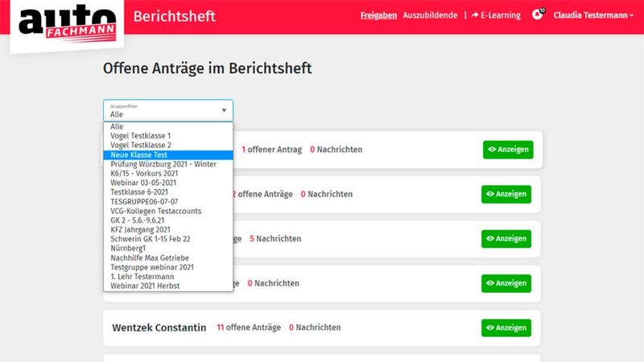Select Webinar 2021 Herbst option

click(x=168, y=286)
